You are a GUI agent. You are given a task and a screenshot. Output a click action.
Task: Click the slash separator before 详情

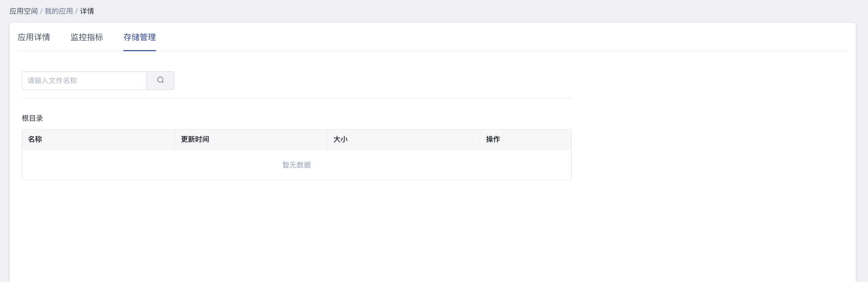(x=77, y=11)
